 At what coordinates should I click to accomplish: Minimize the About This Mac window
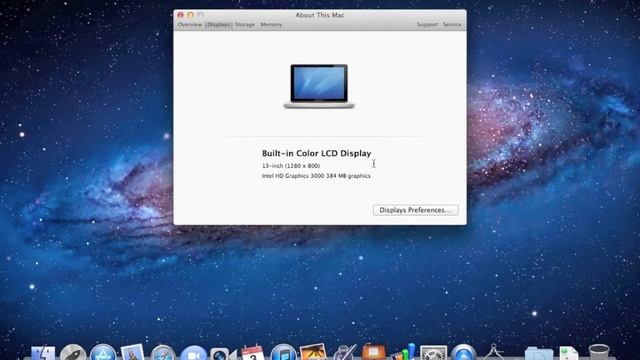click(x=190, y=15)
